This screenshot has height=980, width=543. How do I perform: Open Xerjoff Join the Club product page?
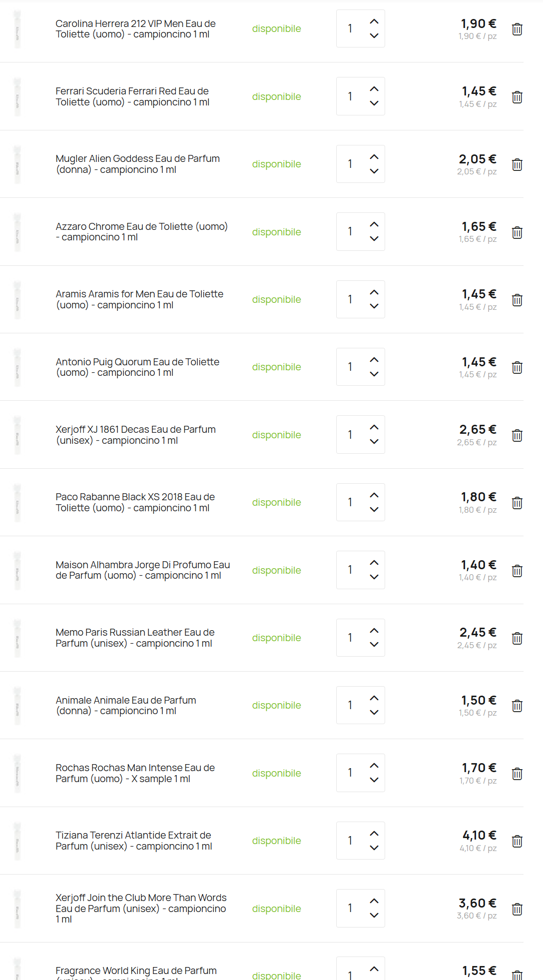[x=141, y=908]
